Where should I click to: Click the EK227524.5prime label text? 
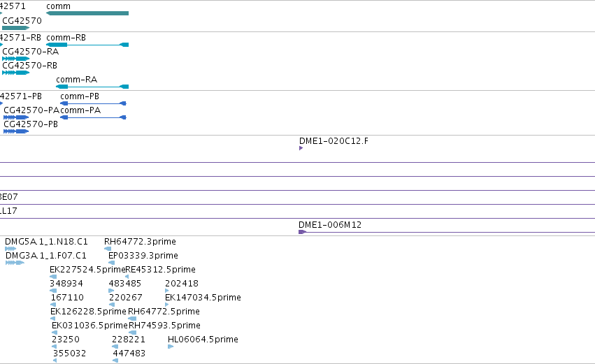pos(87,270)
